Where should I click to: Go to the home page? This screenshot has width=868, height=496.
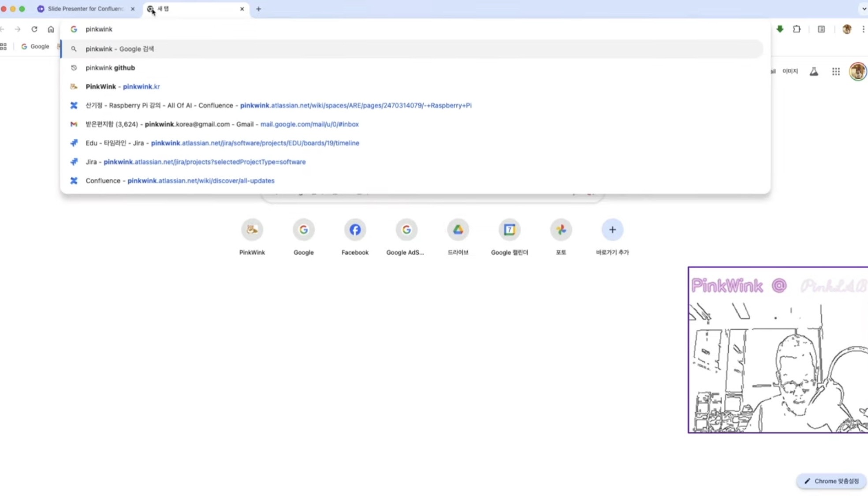51,29
